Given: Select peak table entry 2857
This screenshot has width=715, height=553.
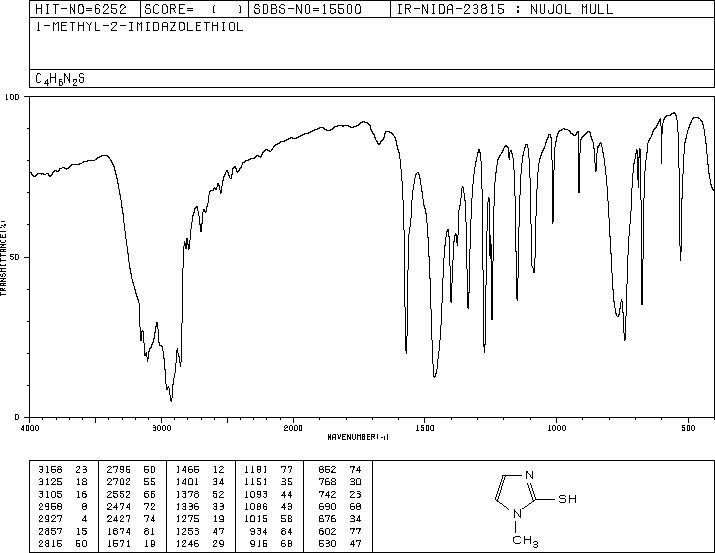Looking at the screenshot, I should coord(63,532).
